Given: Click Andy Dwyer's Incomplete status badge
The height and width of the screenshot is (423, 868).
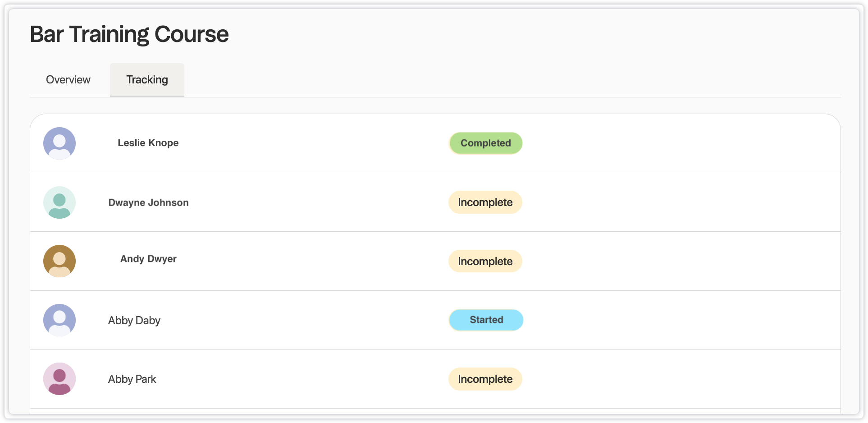Looking at the screenshot, I should point(485,262).
